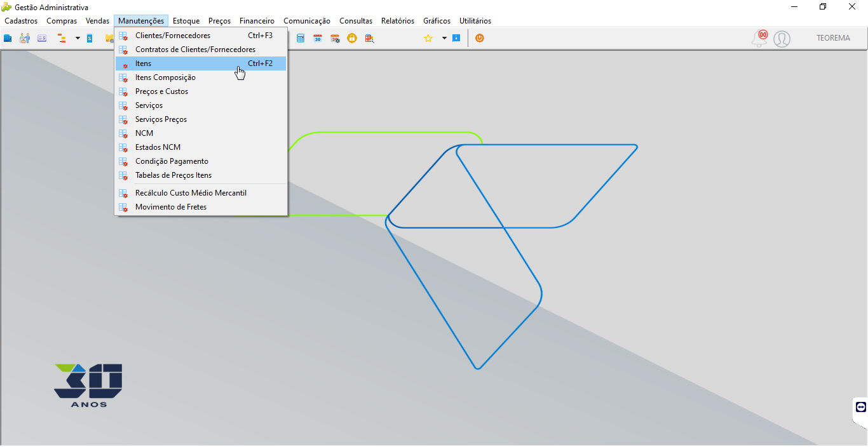Click the calculator icon in toolbar
This screenshot has height=447, width=868.
point(301,38)
